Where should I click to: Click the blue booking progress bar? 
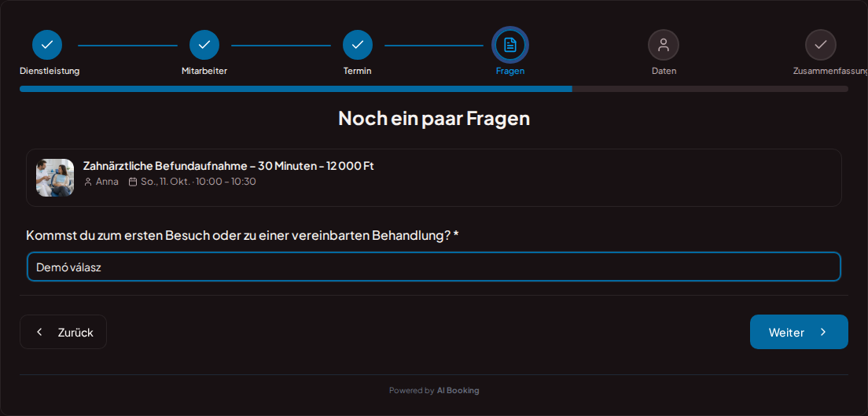(x=296, y=89)
